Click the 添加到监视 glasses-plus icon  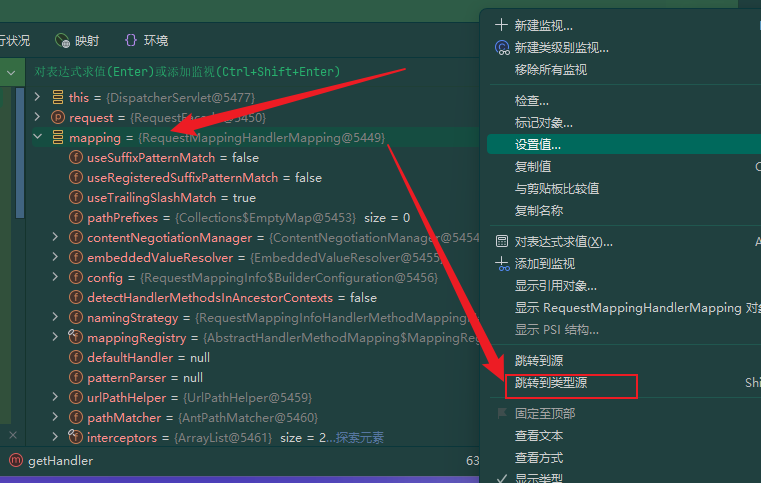[x=502, y=264]
